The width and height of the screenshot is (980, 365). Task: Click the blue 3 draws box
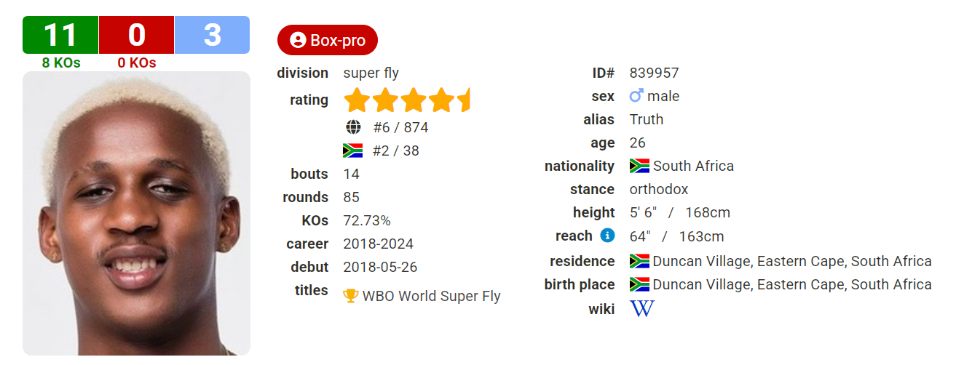[212, 35]
